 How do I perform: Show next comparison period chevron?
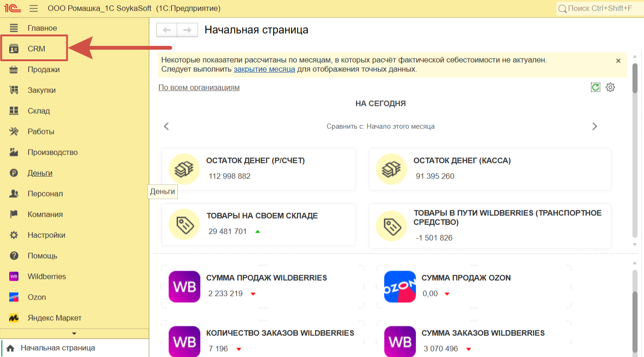click(x=594, y=126)
